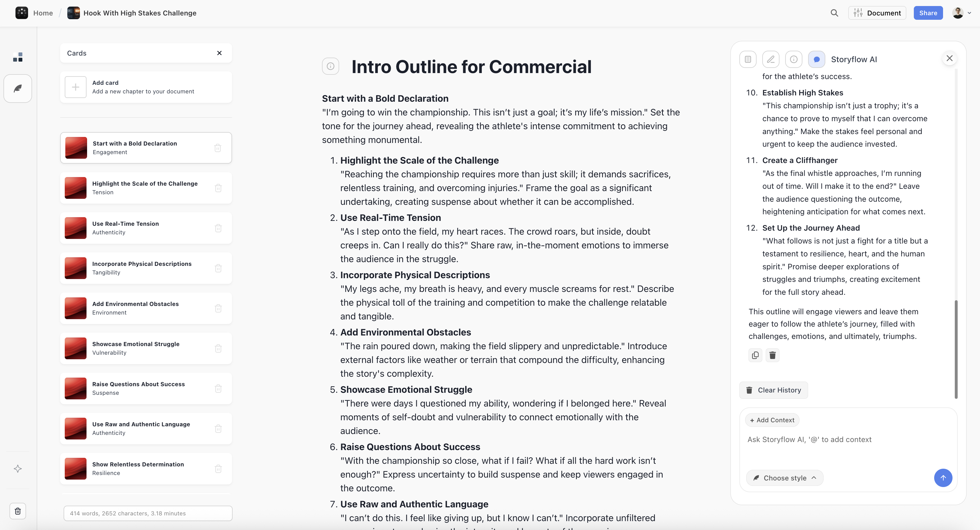Open the Document panel from the top bar
The image size is (980, 530).
[877, 13]
